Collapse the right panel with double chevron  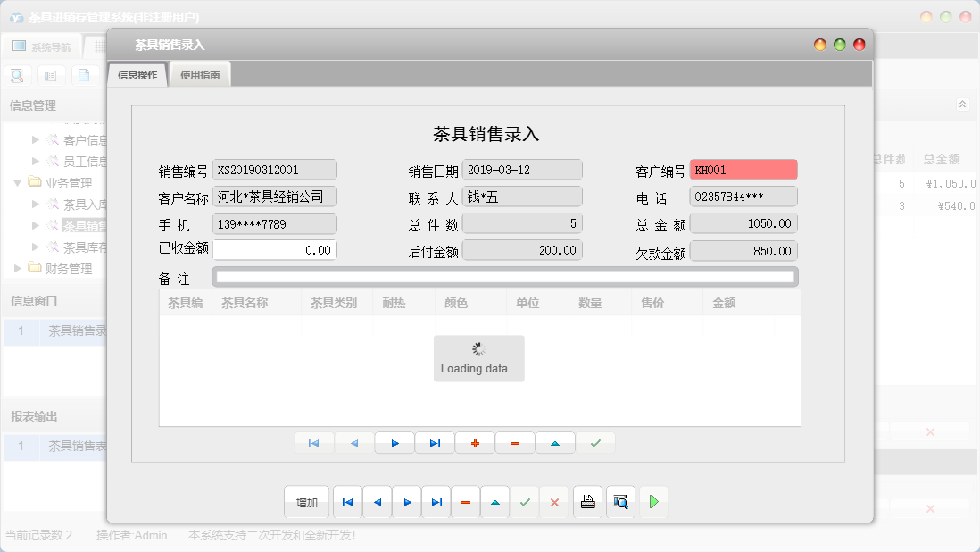pos(962,104)
